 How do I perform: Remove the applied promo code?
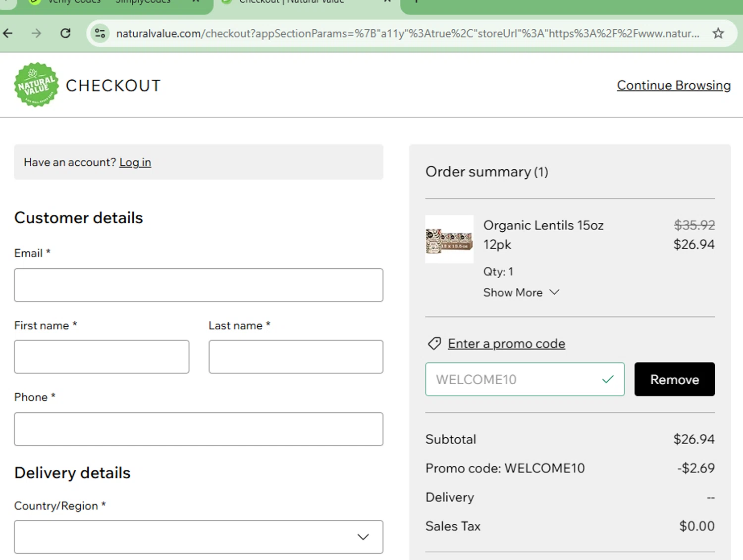pos(675,379)
